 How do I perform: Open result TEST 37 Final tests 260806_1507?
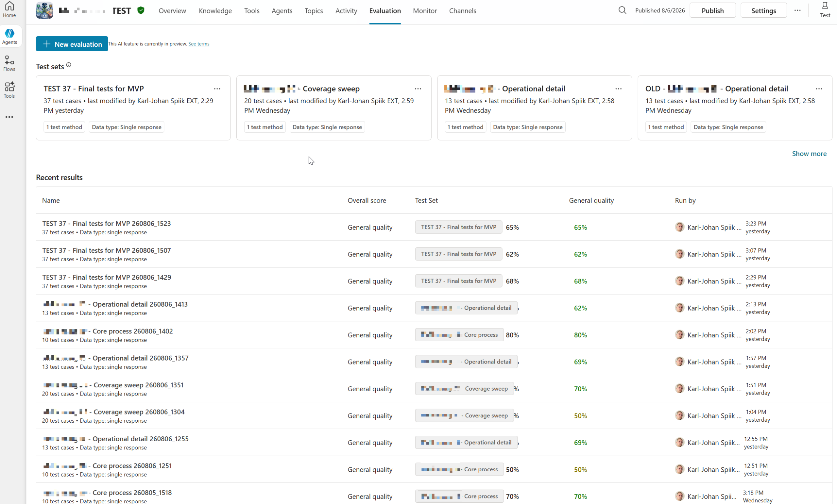pyautogui.click(x=106, y=251)
